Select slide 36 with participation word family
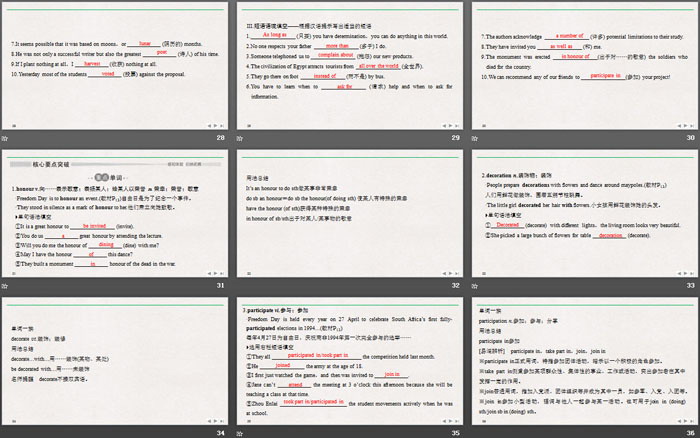700x438 pixels. [x=584, y=359]
